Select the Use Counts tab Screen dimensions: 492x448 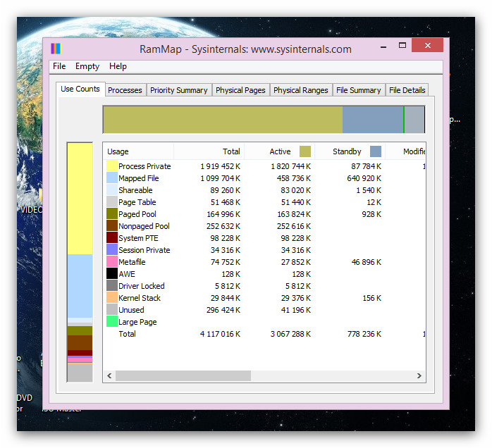coord(80,89)
